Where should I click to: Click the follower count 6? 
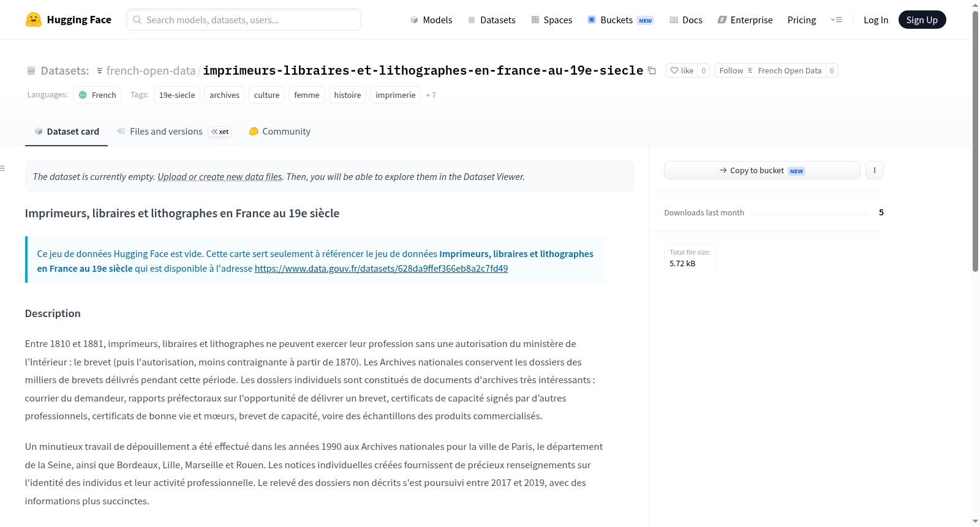pos(832,71)
